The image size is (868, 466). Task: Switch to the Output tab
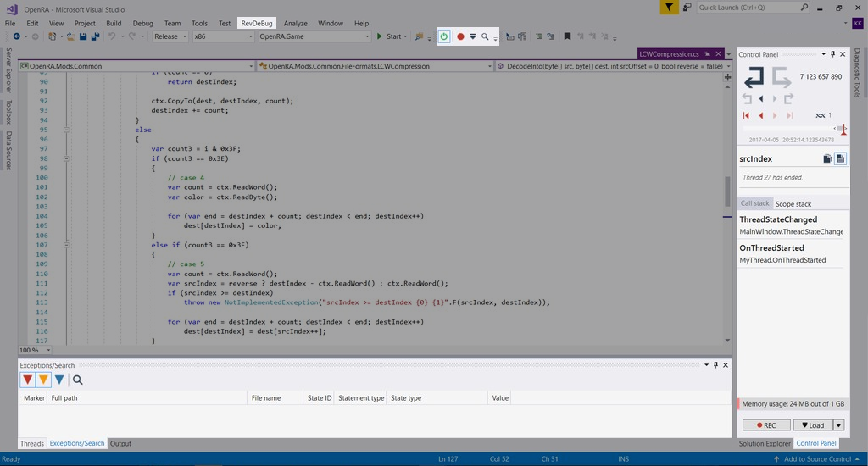tap(120, 443)
